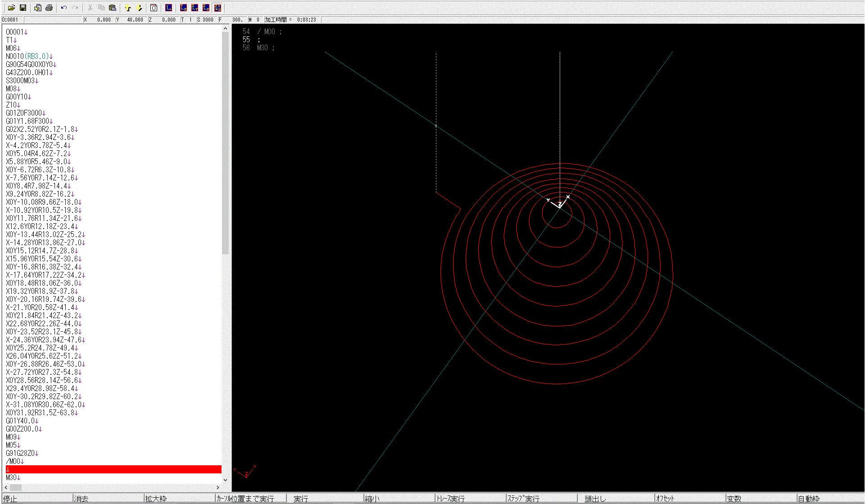The width and height of the screenshot is (865, 504).
Task: Click the code line N0010(RB3.0)
Action: pos(29,56)
